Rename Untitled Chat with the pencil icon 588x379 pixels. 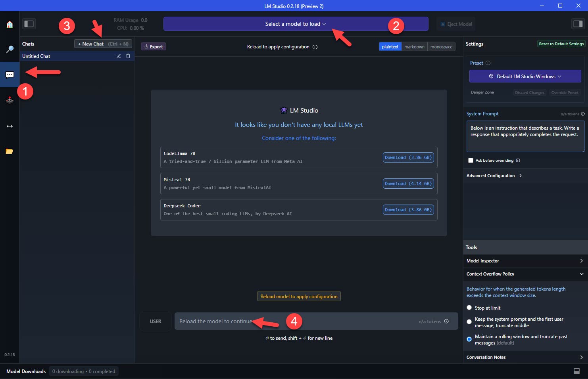click(118, 56)
